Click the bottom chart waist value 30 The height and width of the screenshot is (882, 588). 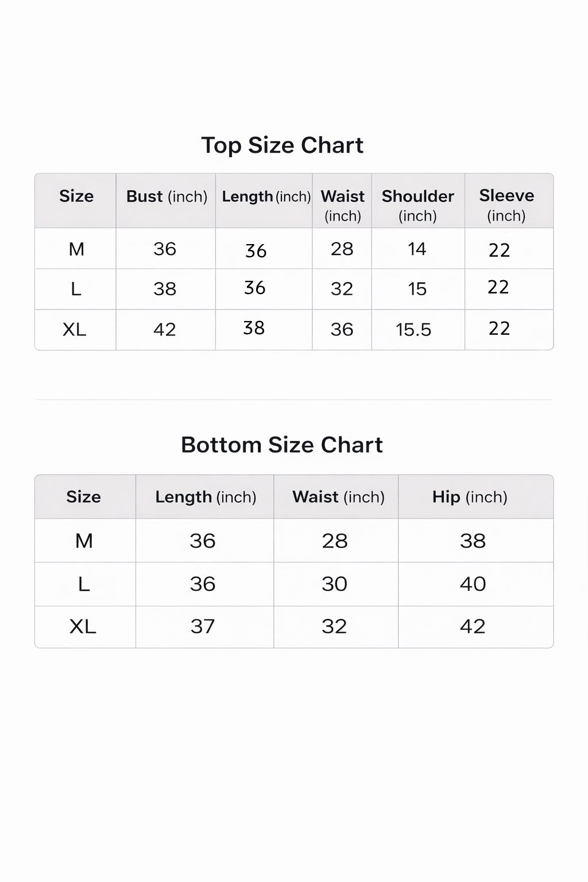pos(334,584)
